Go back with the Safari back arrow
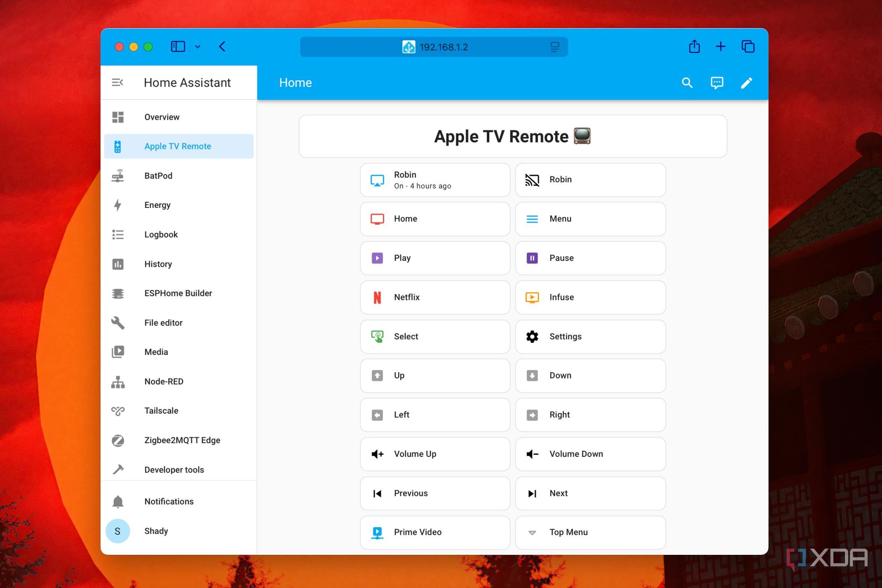The width and height of the screenshot is (882, 588). [222, 47]
